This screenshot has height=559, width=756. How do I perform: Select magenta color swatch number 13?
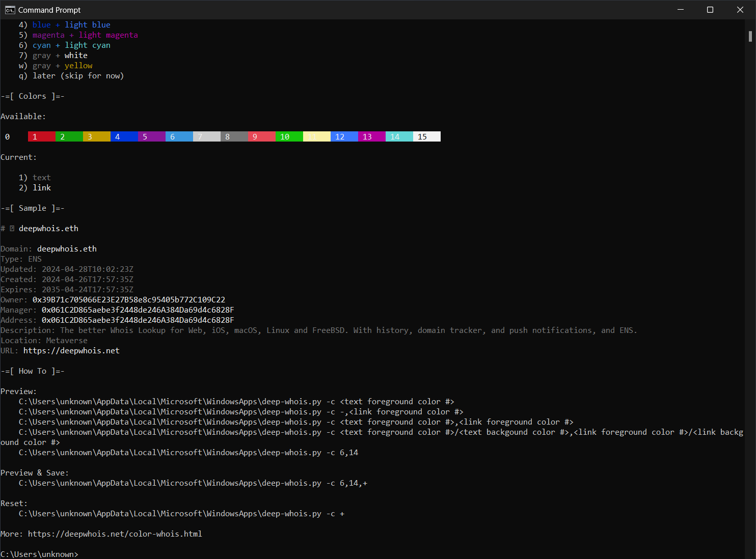pyautogui.click(x=371, y=136)
